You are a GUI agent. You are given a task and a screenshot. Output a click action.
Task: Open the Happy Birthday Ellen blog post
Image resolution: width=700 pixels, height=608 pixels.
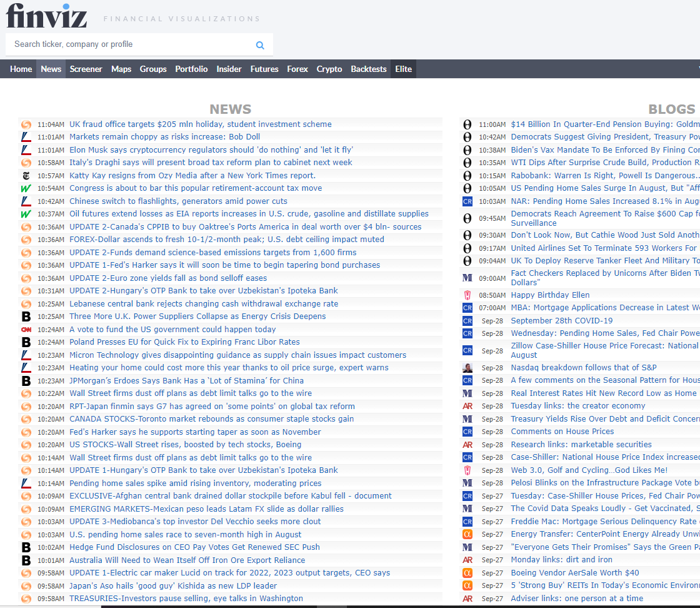550,295
